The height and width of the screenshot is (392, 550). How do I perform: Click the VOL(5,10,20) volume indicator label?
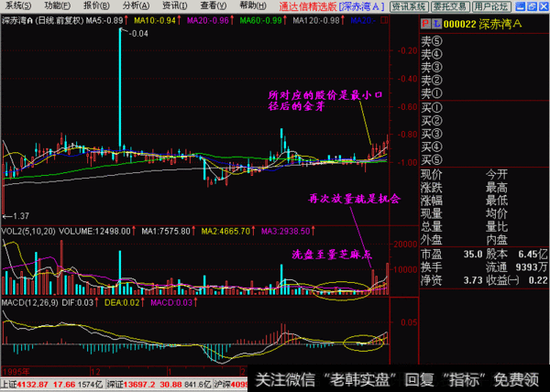coord(27,231)
